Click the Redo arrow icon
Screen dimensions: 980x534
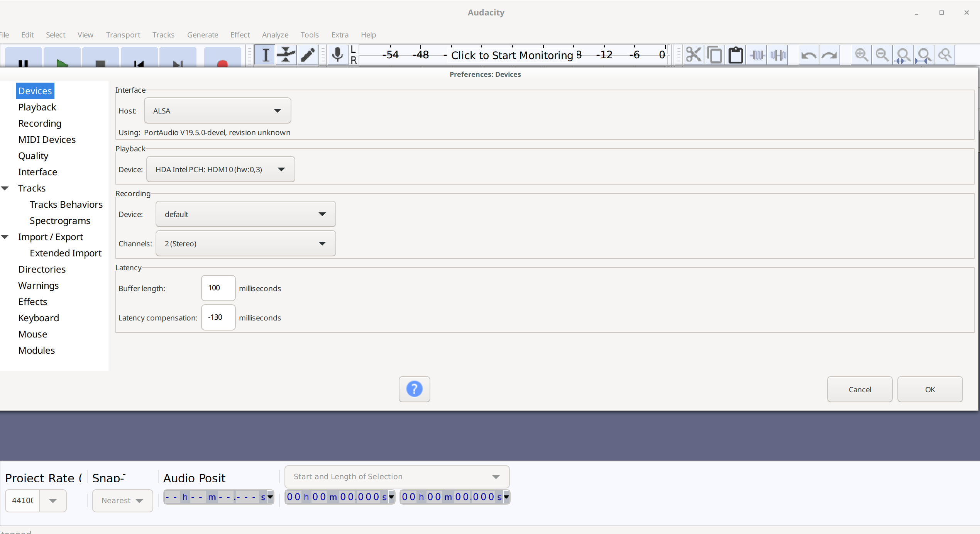[x=829, y=55]
